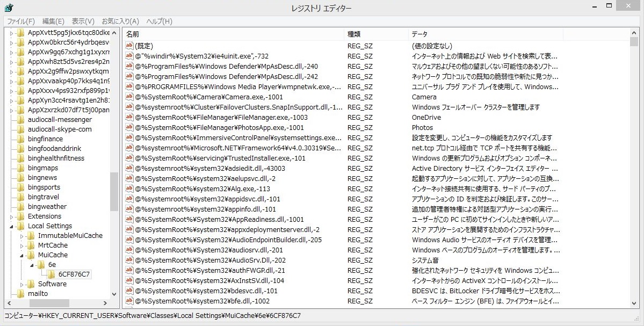
Task: Open the ヘルプ(H) menu
Action: coord(160,21)
